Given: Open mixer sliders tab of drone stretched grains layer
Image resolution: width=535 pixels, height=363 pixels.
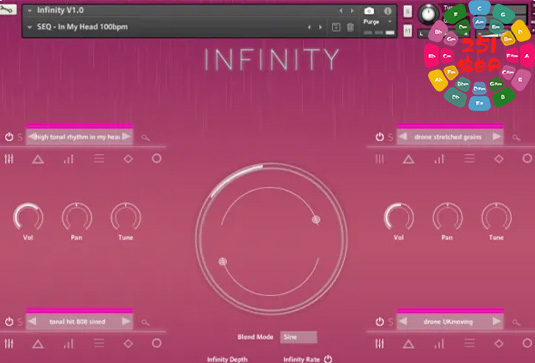Looking at the screenshot, I should pyautogui.click(x=379, y=159).
